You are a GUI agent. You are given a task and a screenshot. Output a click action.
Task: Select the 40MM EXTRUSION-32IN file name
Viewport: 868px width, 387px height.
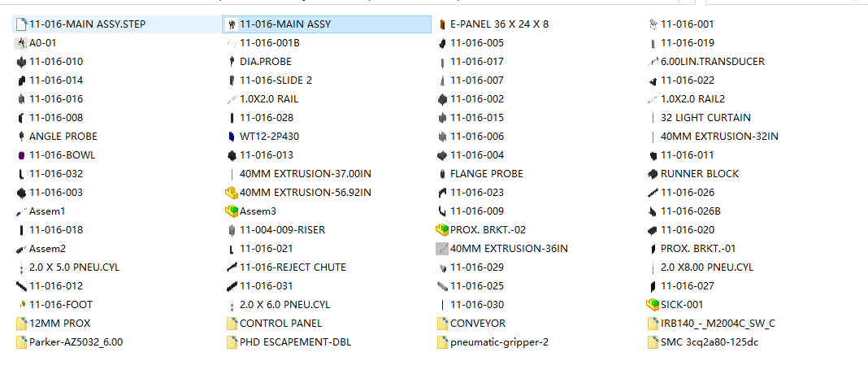tap(719, 137)
